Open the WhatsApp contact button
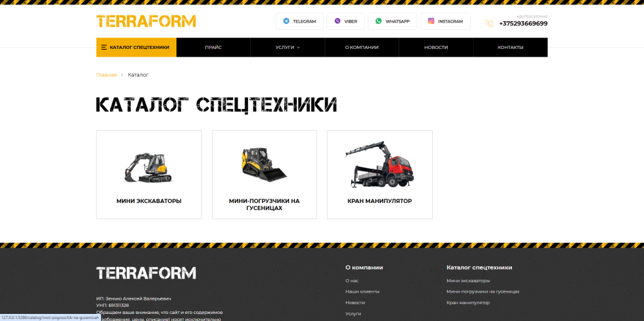This screenshot has width=644, height=321. [392, 21]
